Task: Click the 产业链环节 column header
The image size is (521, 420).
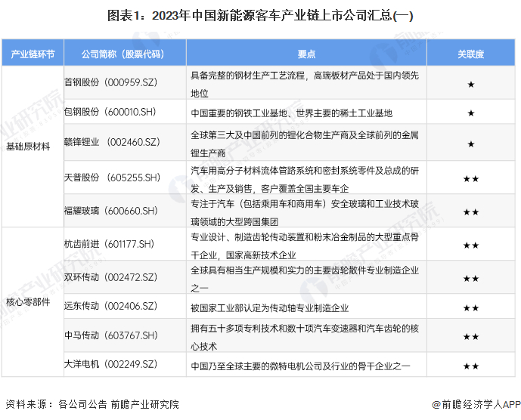Action: [33, 54]
